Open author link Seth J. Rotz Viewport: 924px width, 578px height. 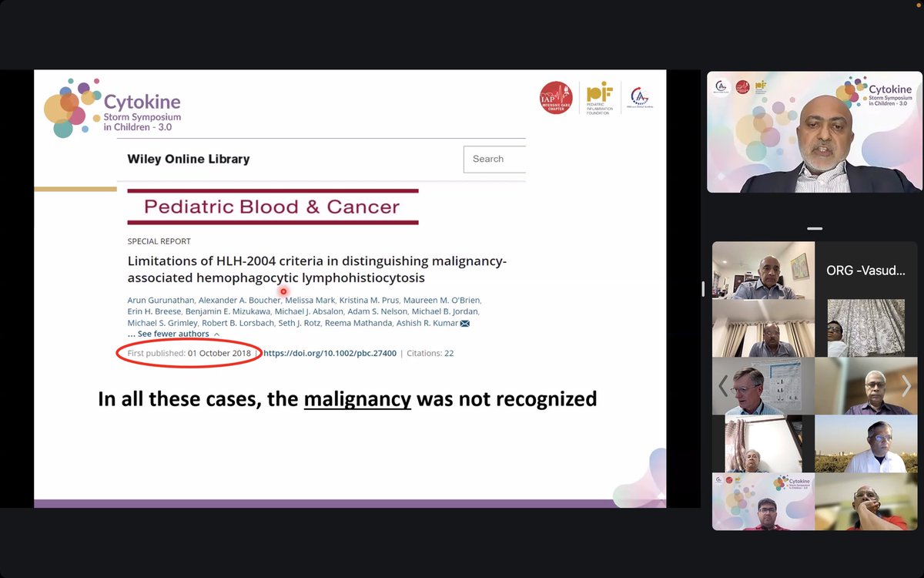[301, 323]
